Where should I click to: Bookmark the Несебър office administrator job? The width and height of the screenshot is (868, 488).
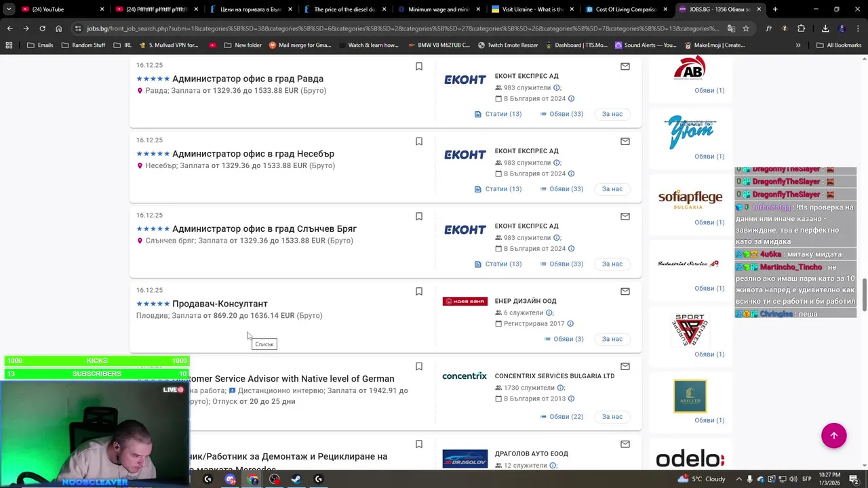pyautogui.click(x=419, y=142)
